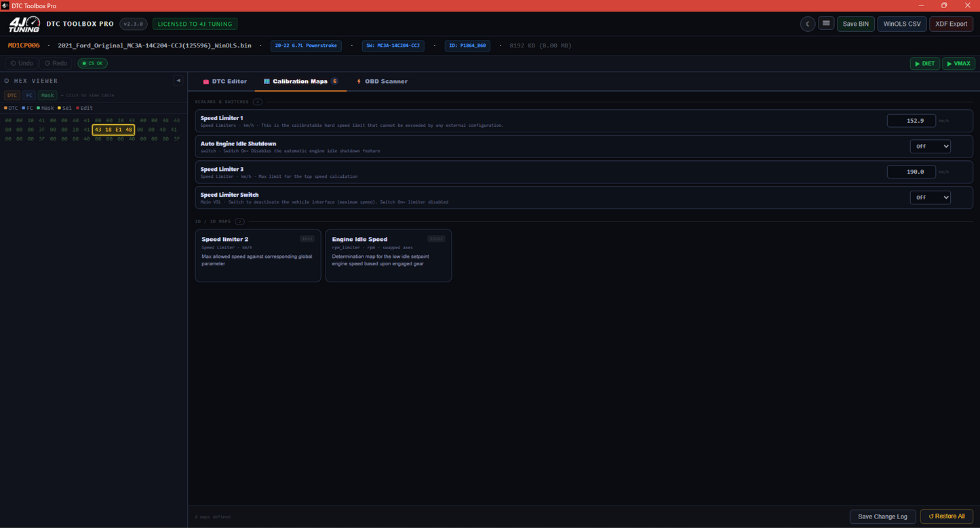Click the Auto Engine Idle Shutdown title
This screenshot has width=980, height=528.
(x=238, y=144)
